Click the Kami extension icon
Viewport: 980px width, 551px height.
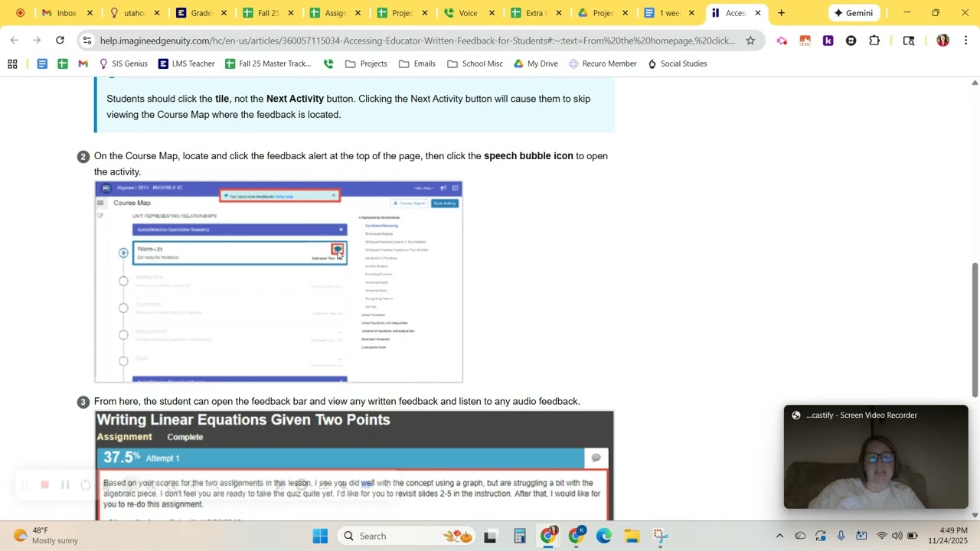coord(828,41)
